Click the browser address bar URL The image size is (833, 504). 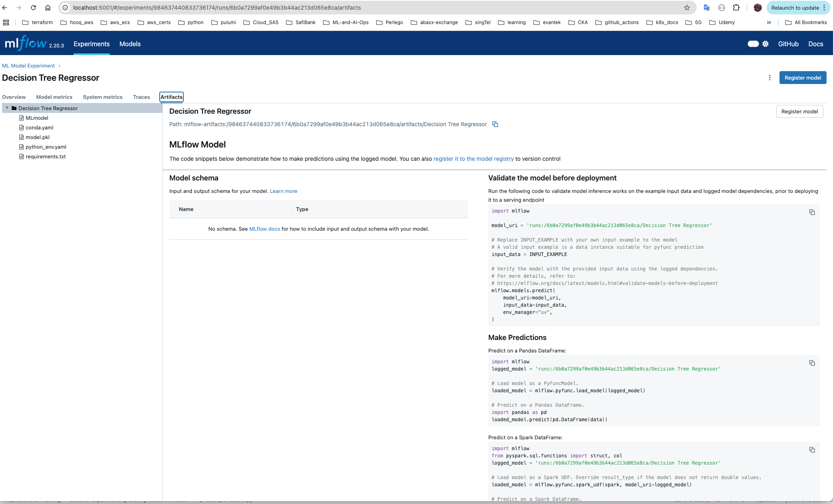pyautogui.click(x=217, y=8)
